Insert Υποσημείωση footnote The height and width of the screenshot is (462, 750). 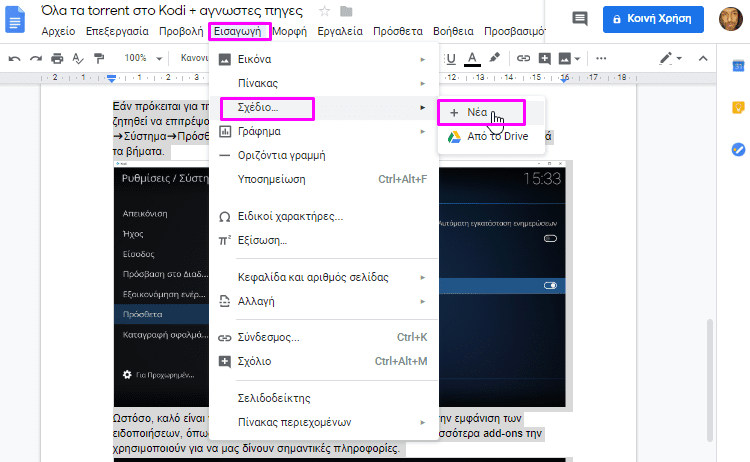click(323, 179)
